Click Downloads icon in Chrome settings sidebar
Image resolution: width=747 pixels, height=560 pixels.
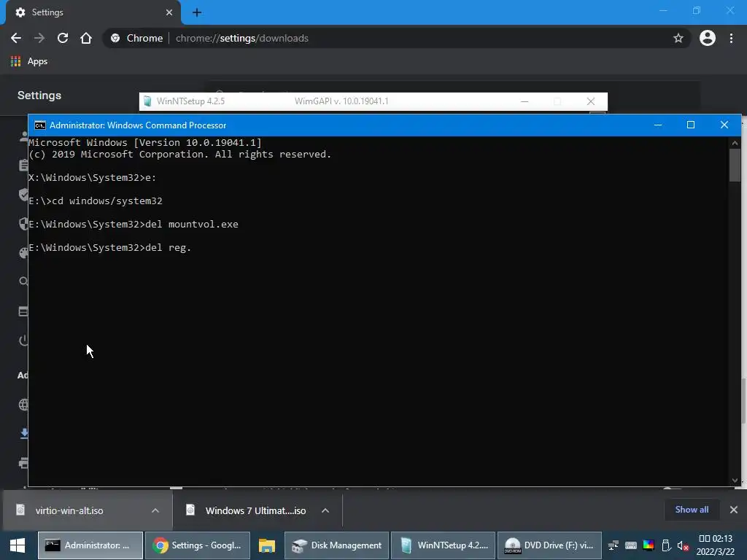[x=24, y=433]
